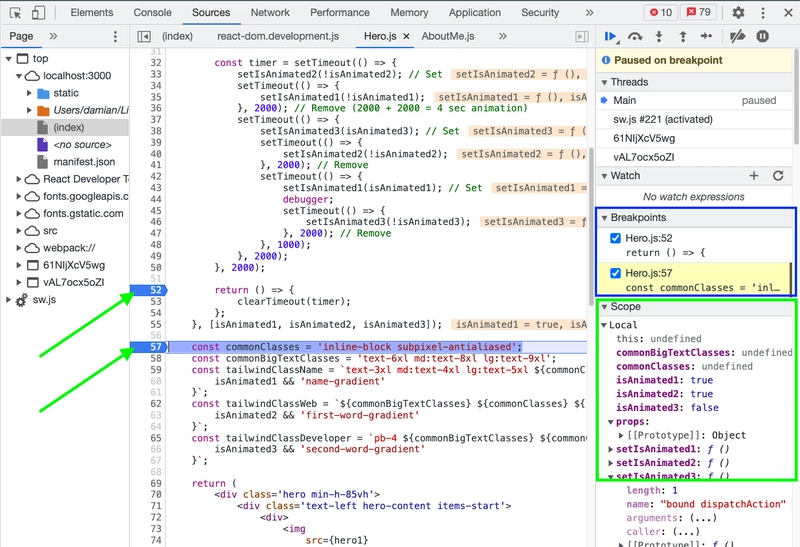
Task: Close the Hero.js tab
Action: click(x=407, y=36)
